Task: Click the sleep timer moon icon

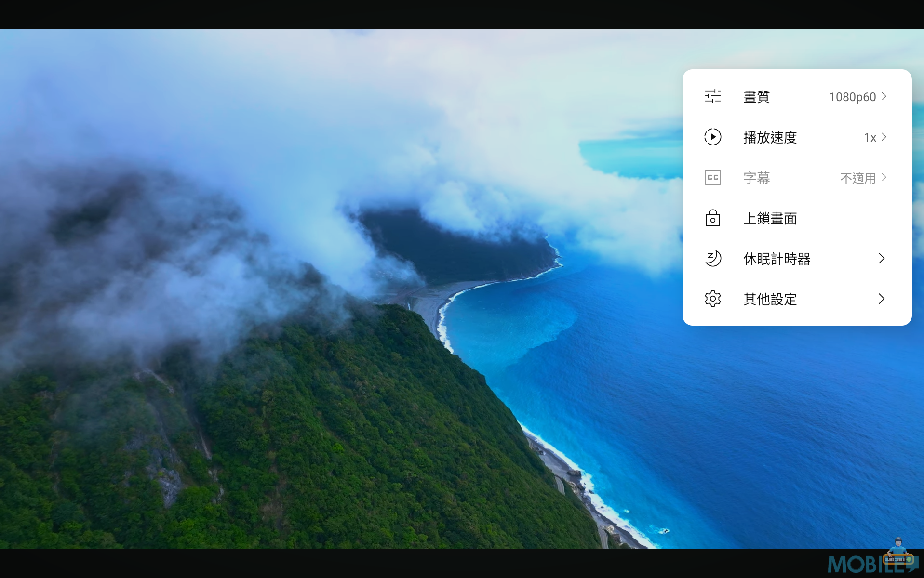Action: (712, 259)
